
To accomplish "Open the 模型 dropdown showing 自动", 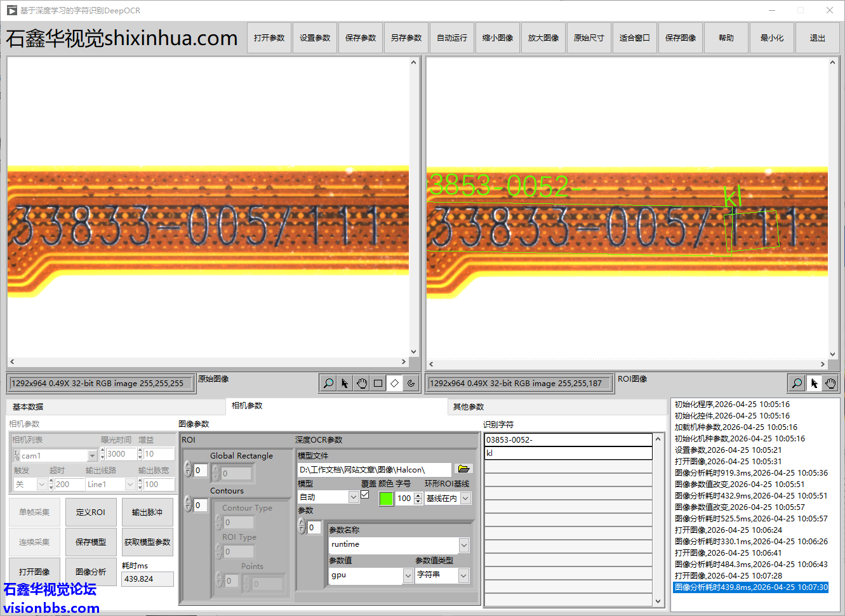I will click(354, 498).
